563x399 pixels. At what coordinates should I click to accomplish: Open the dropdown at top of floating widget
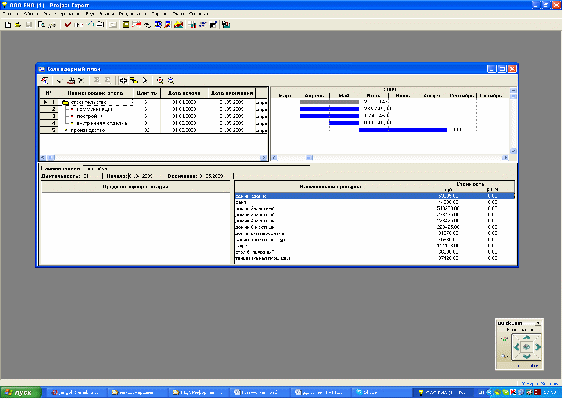[538, 323]
